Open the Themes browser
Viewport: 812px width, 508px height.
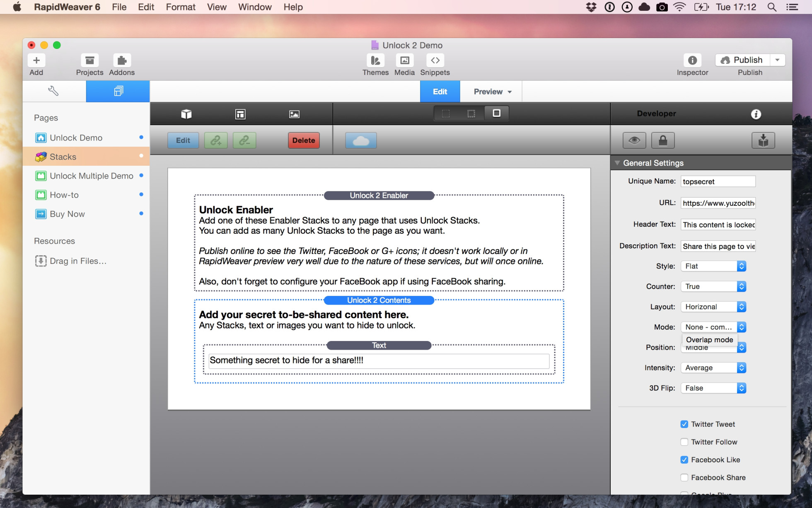coord(375,61)
